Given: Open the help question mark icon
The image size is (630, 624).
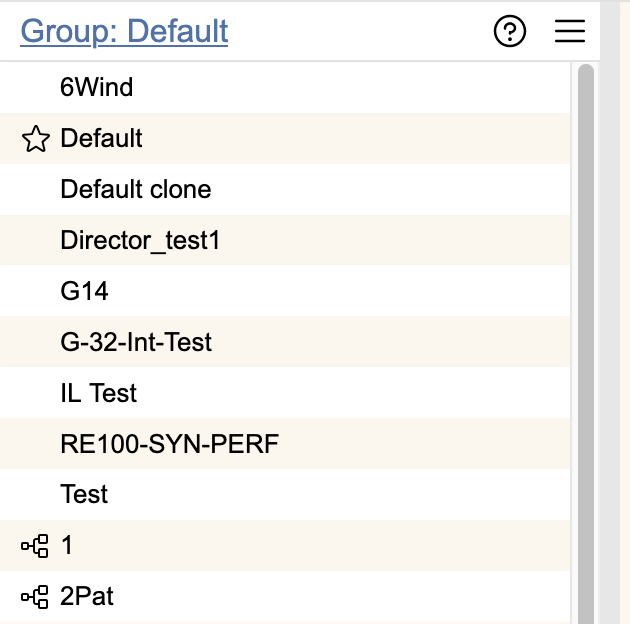Looking at the screenshot, I should [509, 31].
